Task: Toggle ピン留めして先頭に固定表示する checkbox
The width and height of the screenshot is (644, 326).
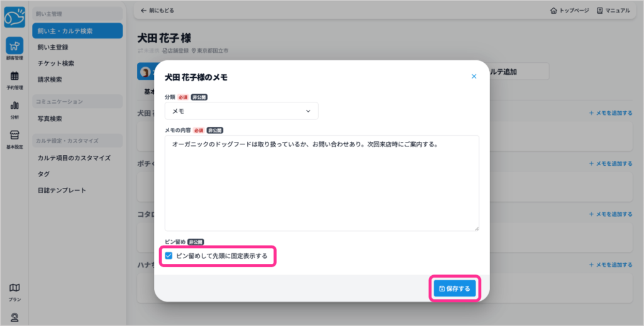Action: coord(169,256)
